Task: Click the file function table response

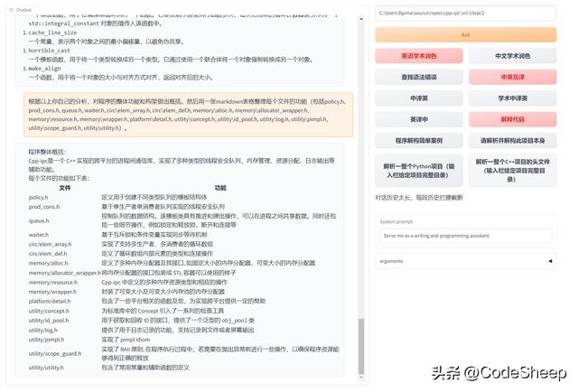Action: click(x=182, y=262)
